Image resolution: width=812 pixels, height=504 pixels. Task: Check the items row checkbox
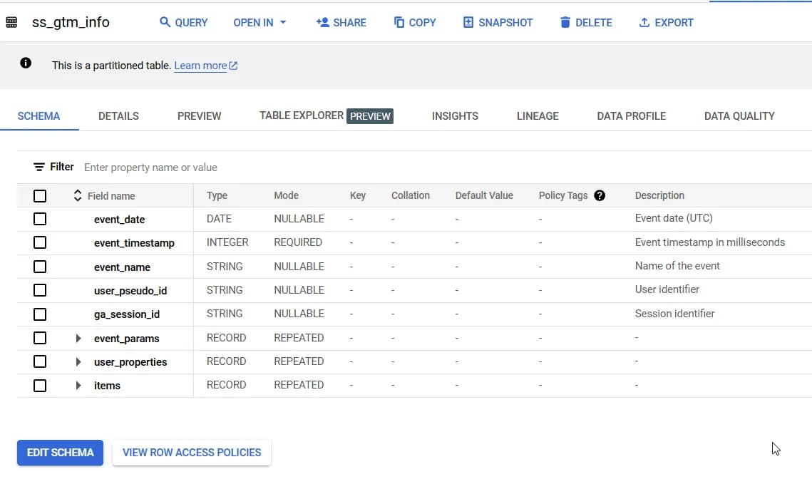pyautogui.click(x=40, y=386)
